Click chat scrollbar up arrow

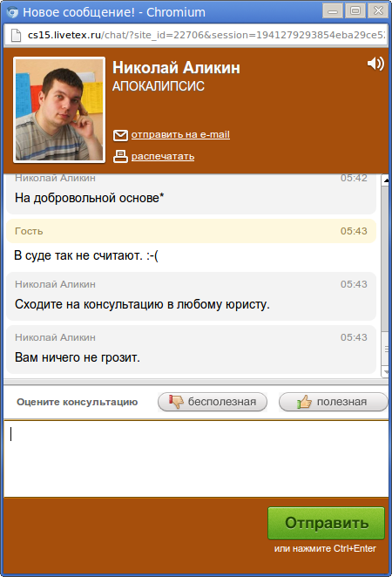385,180
